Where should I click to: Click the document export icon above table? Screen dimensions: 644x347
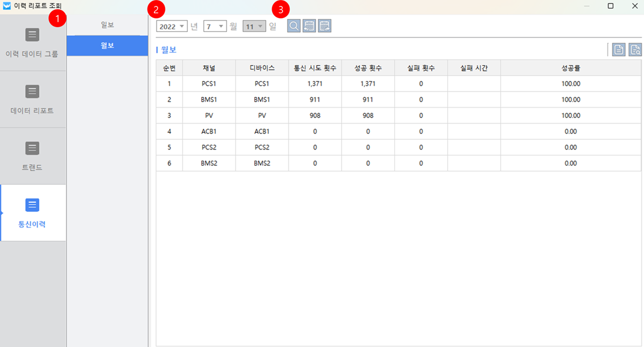pyautogui.click(x=619, y=50)
